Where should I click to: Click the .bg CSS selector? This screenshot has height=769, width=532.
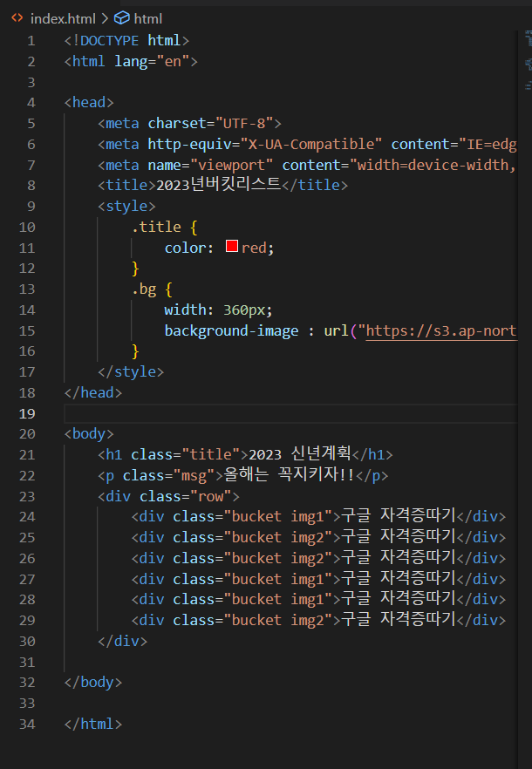point(144,289)
